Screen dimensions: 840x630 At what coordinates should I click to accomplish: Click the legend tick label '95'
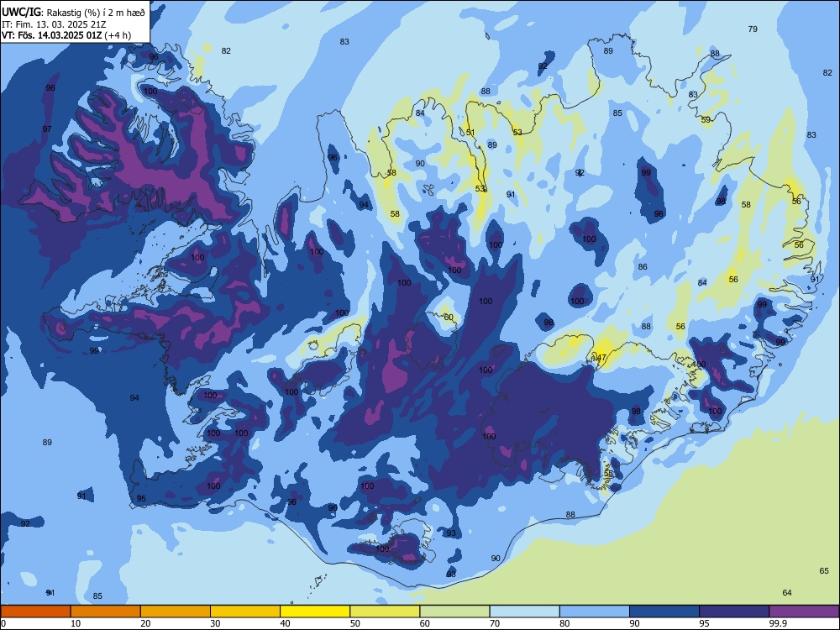pos(704,623)
